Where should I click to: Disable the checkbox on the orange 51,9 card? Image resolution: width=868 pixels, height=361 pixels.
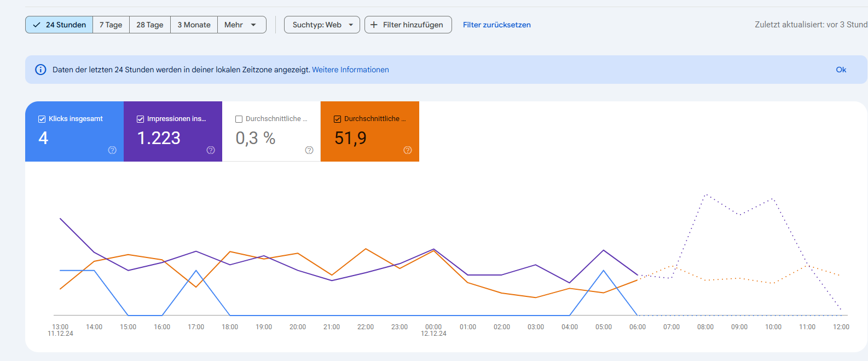(337, 119)
